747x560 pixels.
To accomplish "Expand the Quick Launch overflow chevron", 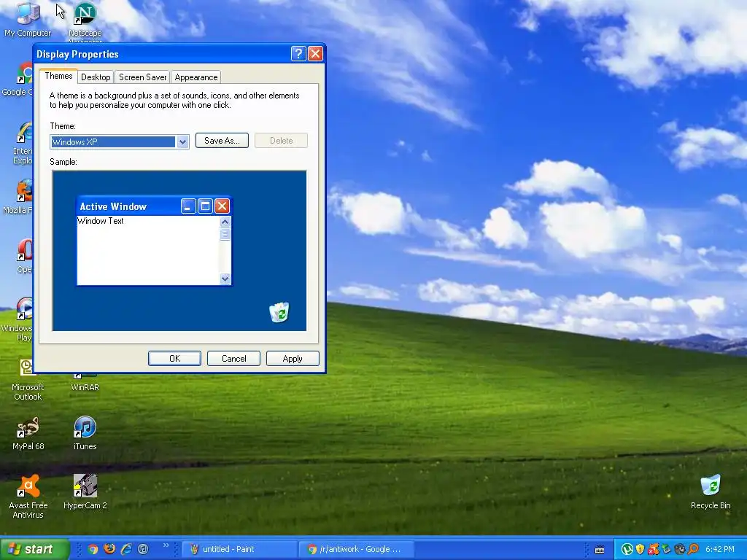I will (x=166, y=545).
